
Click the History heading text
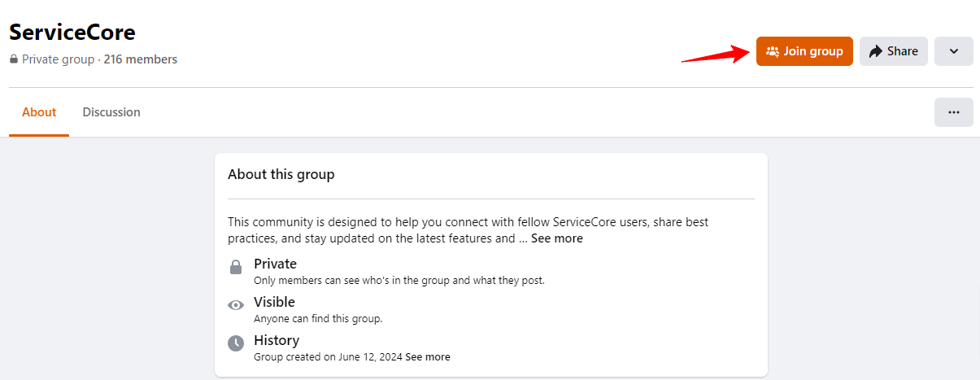click(277, 340)
